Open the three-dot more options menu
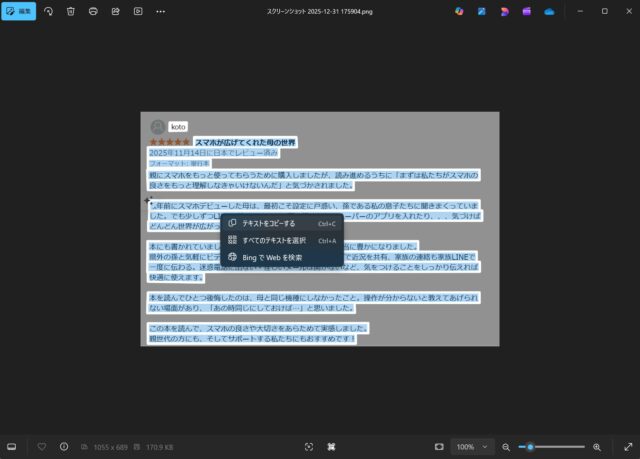The height and width of the screenshot is (459, 640). pyautogui.click(x=161, y=11)
